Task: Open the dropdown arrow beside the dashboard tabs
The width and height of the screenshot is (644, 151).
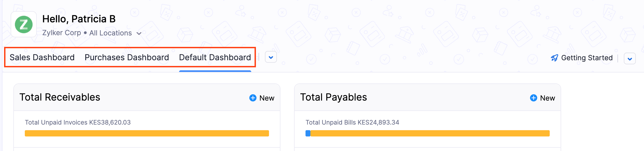Action: [271, 57]
